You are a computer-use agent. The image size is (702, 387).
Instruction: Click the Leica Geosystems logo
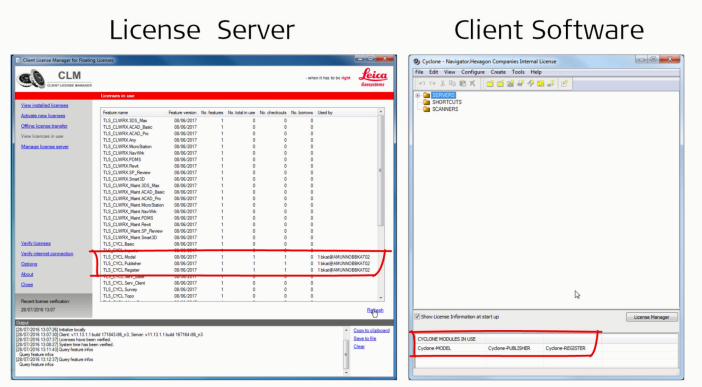pos(373,77)
